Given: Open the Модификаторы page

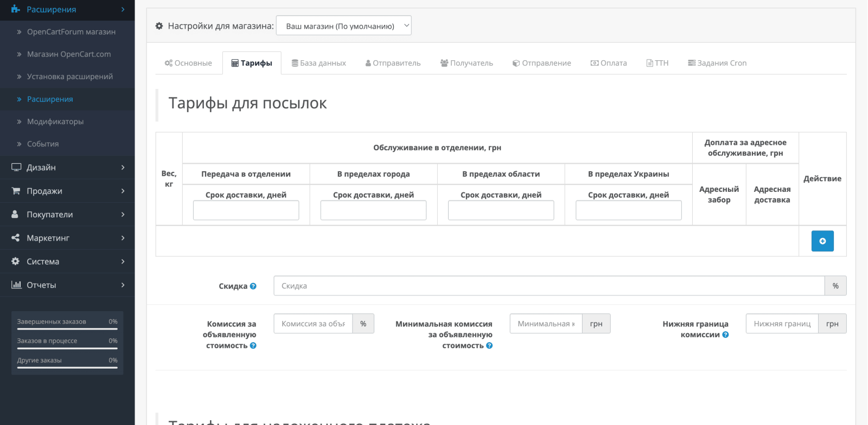Looking at the screenshot, I should [x=67, y=121].
